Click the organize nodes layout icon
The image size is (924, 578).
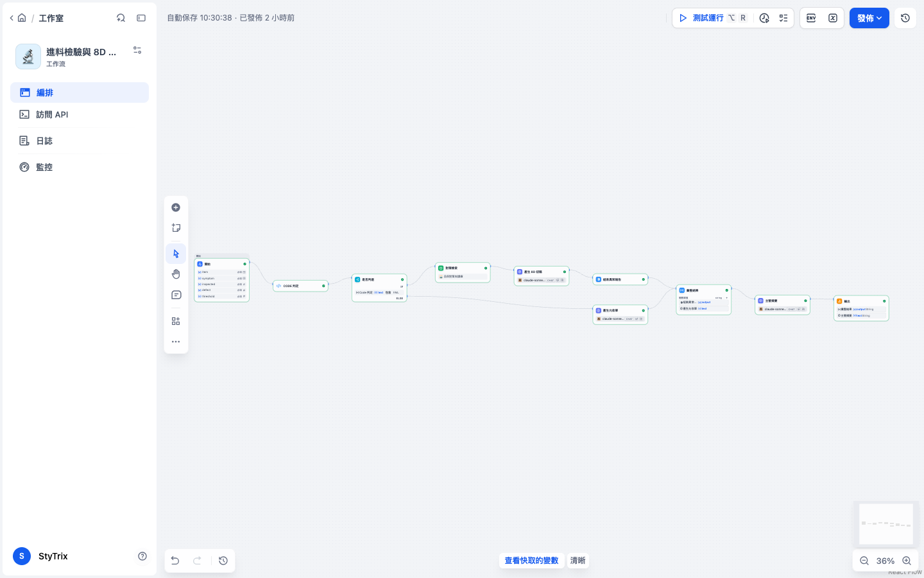(x=176, y=321)
